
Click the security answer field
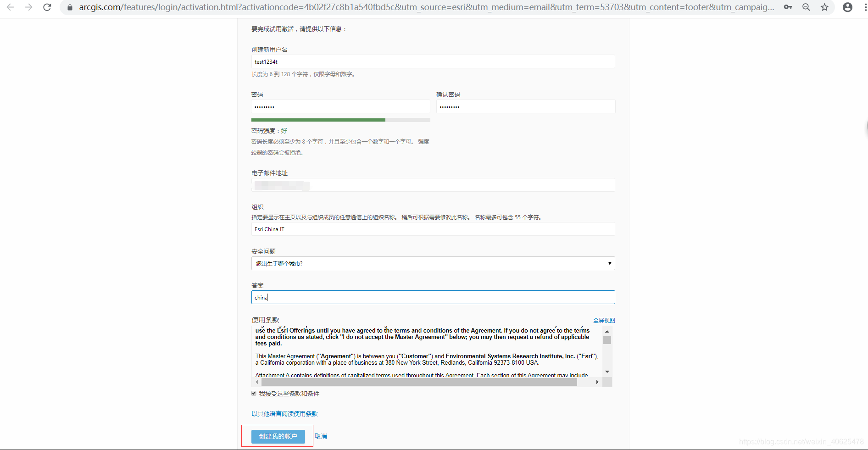point(433,297)
